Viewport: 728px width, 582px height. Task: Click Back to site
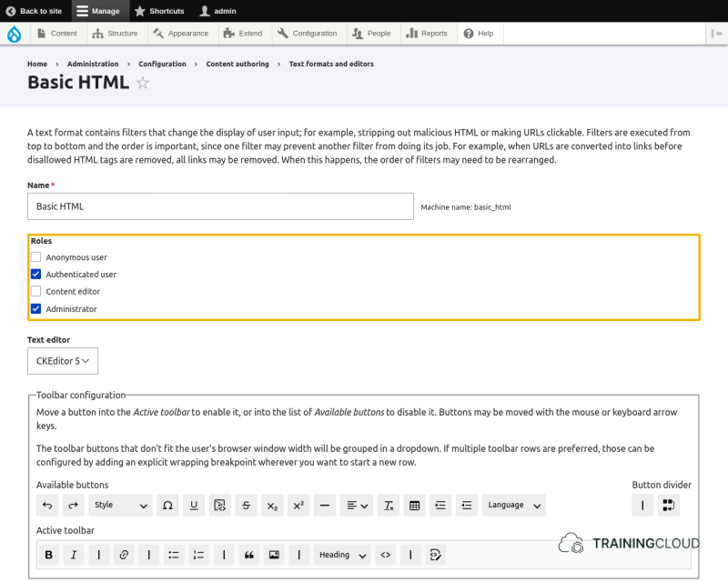(34, 11)
